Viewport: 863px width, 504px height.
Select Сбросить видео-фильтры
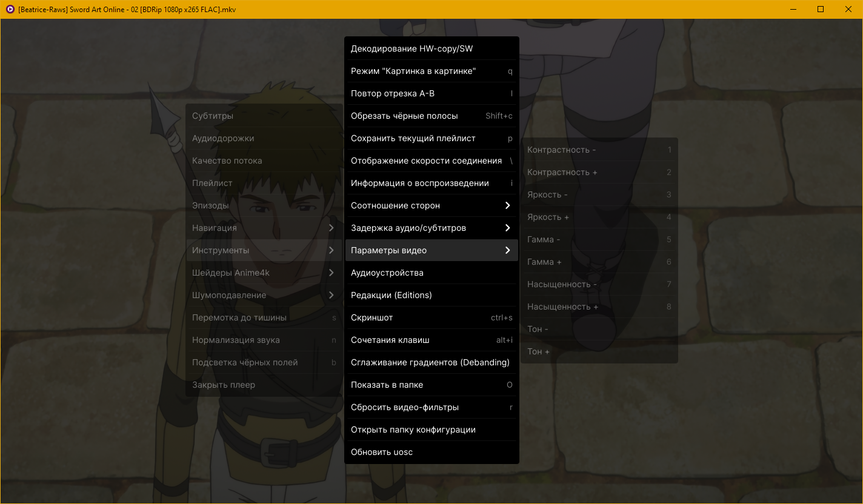pyautogui.click(x=431, y=407)
